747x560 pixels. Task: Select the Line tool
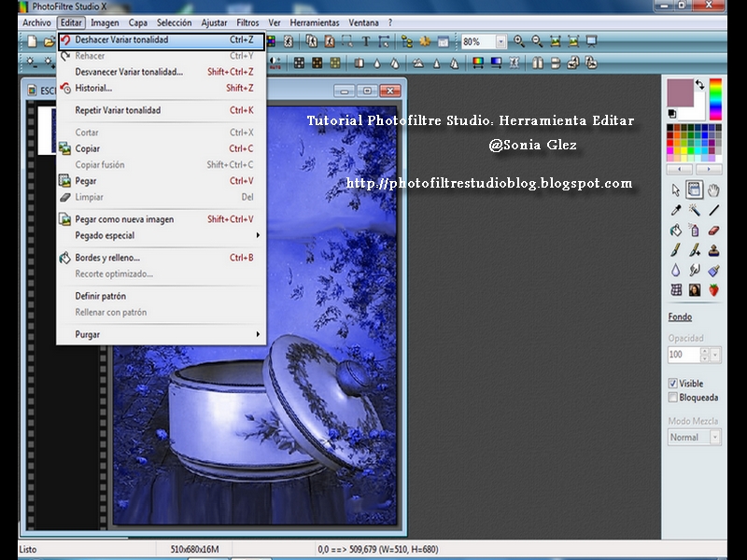[x=713, y=210]
